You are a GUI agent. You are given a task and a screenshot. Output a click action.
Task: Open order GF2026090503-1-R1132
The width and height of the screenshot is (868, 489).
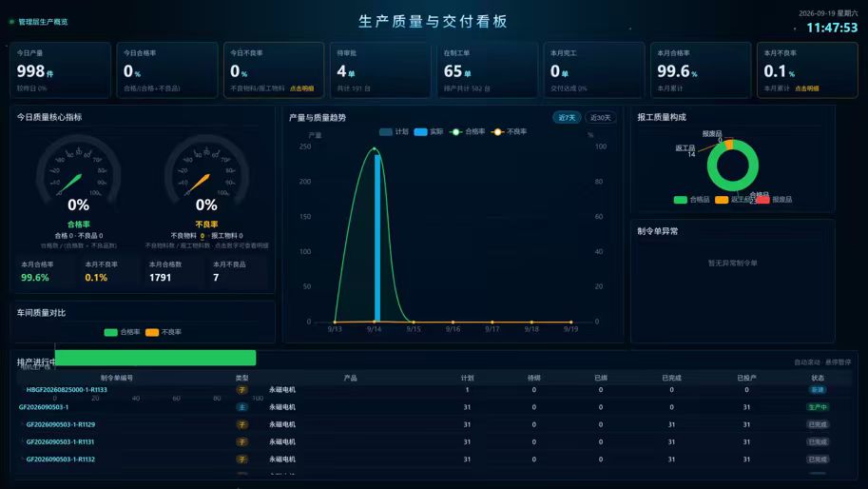(x=60, y=460)
